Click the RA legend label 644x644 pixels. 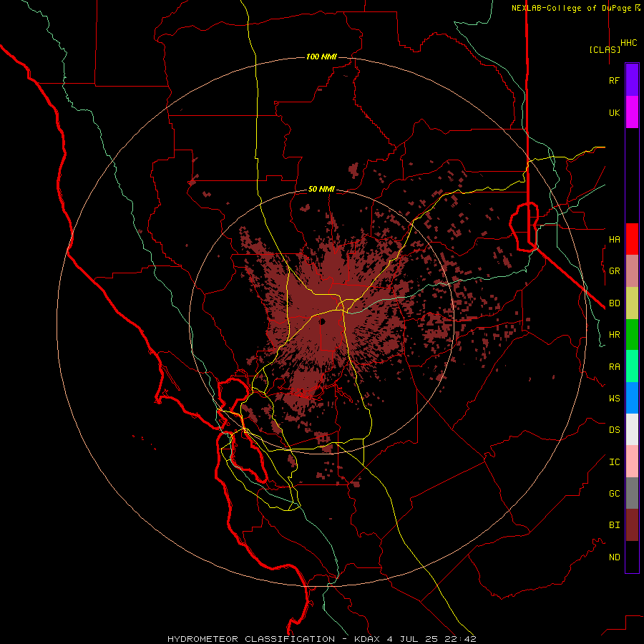click(x=614, y=366)
